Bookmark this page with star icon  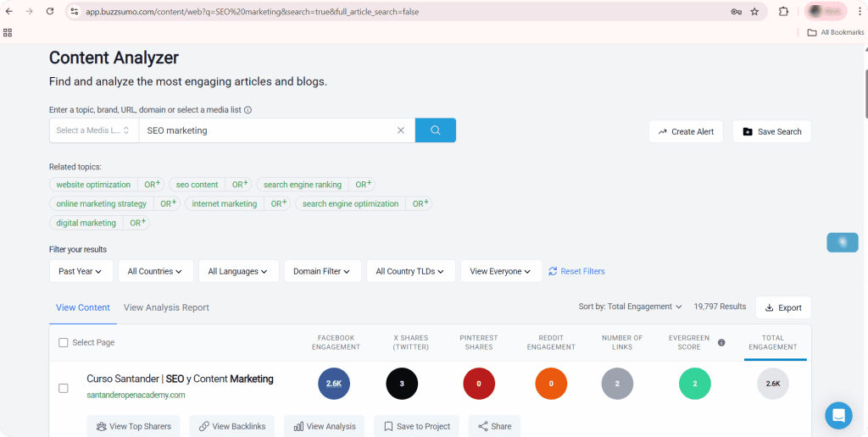coord(754,12)
